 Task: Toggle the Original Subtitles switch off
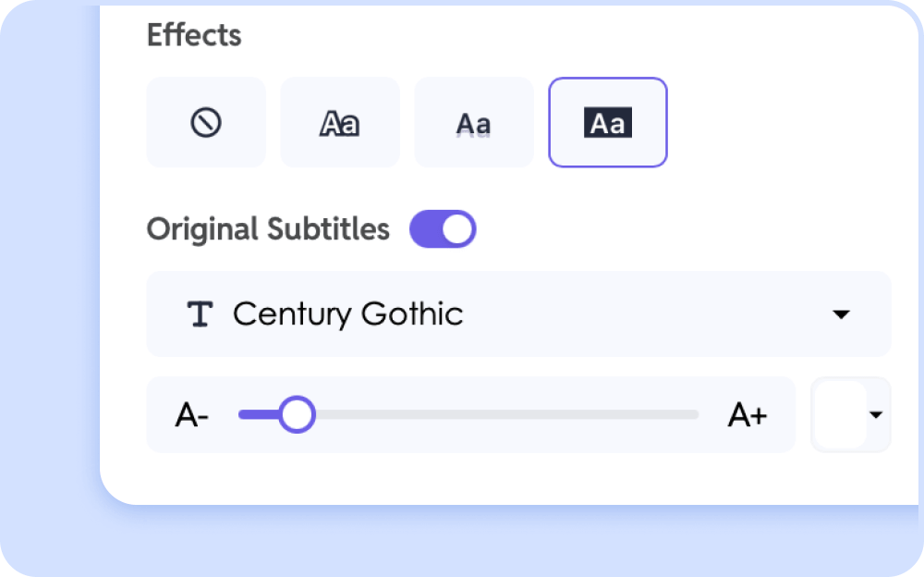[x=443, y=229]
